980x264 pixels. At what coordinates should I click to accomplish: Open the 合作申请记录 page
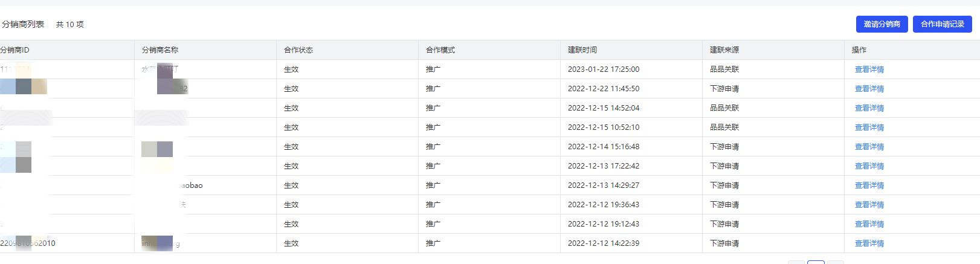942,24
